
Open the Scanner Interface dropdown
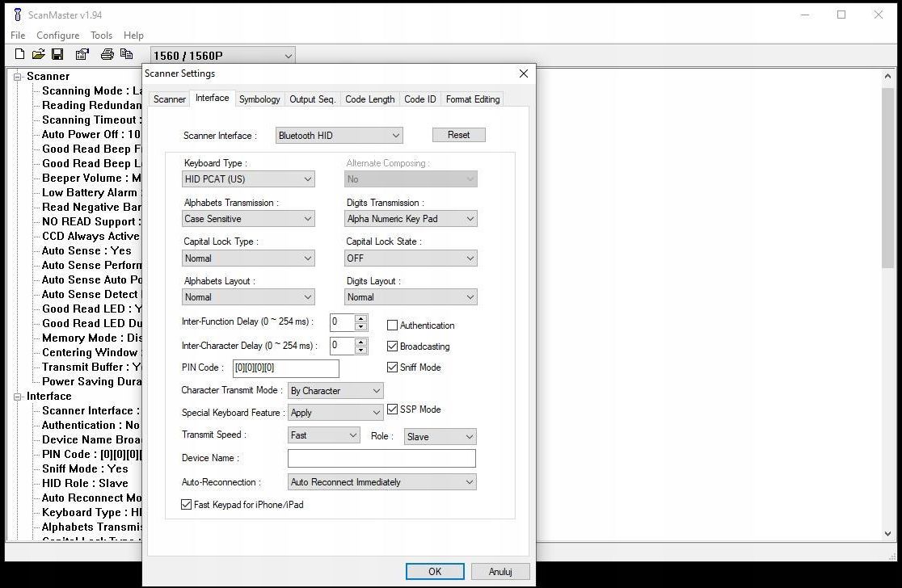395,135
